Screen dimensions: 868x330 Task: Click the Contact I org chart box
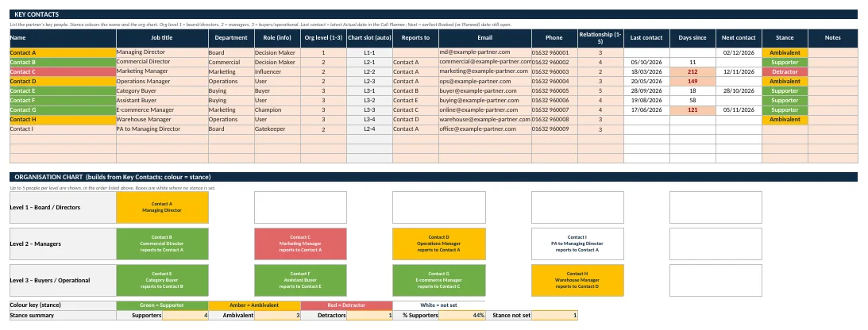(x=577, y=244)
